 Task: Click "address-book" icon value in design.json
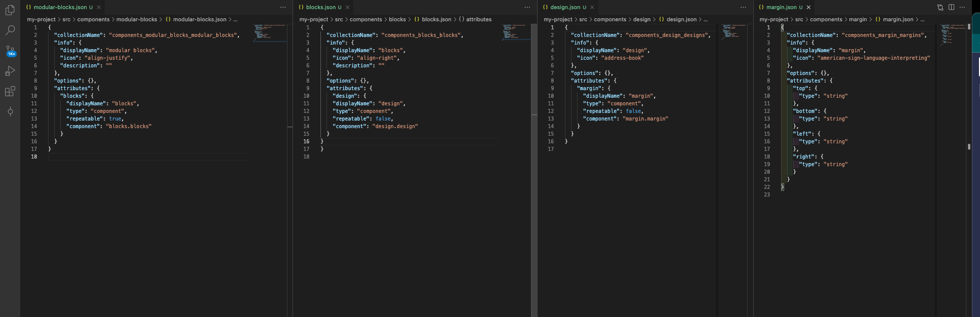tap(622, 58)
